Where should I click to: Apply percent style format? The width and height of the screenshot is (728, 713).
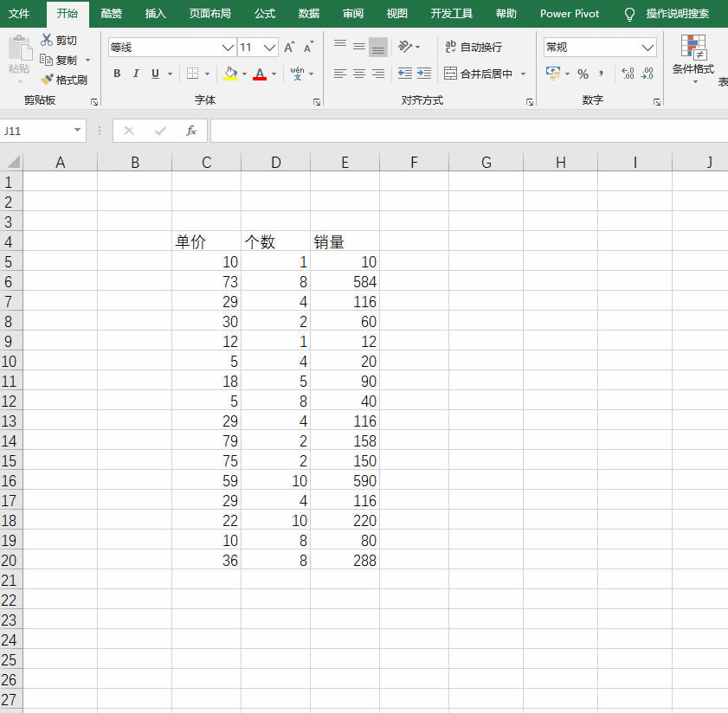click(583, 74)
